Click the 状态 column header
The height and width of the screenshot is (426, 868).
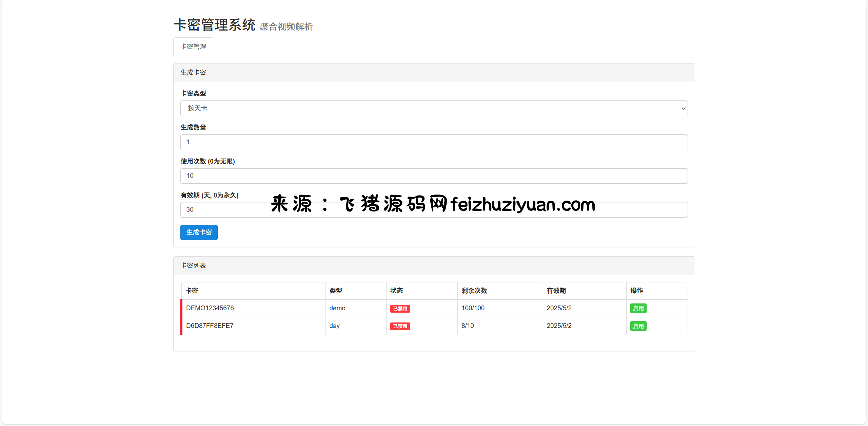click(x=396, y=291)
